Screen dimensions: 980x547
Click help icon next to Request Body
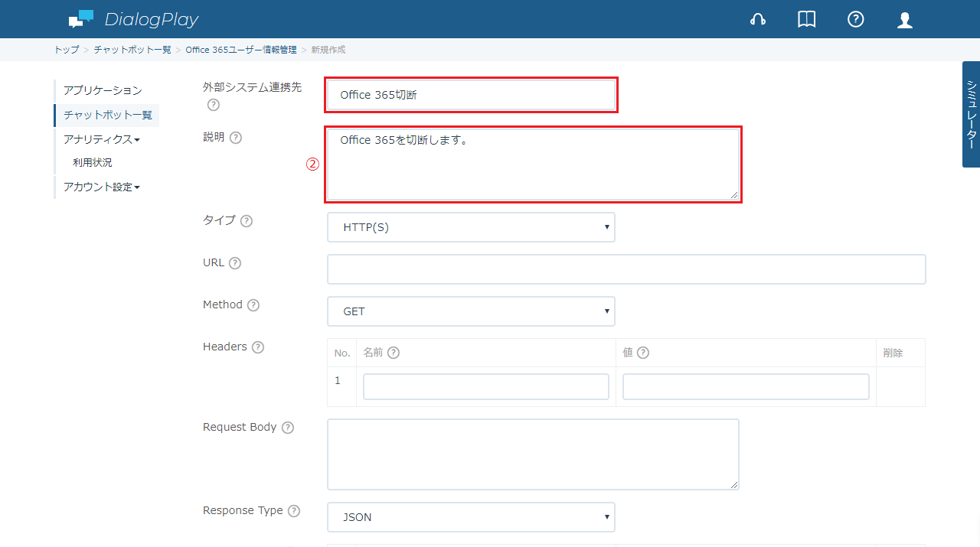tap(288, 428)
